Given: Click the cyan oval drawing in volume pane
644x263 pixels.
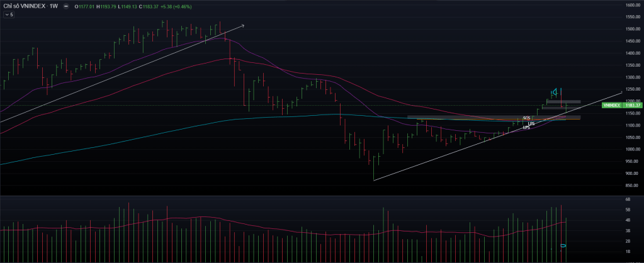Looking at the screenshot, I should (563, 245).
